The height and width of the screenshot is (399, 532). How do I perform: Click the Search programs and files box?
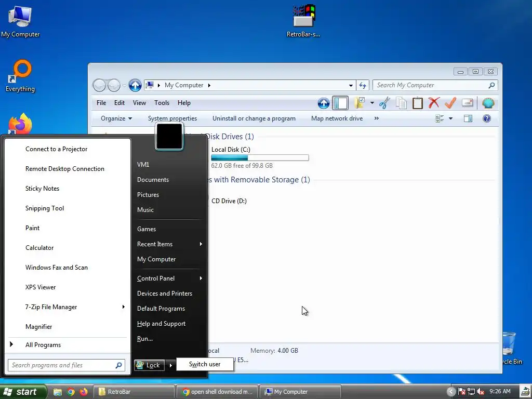(x=66, y=365)
